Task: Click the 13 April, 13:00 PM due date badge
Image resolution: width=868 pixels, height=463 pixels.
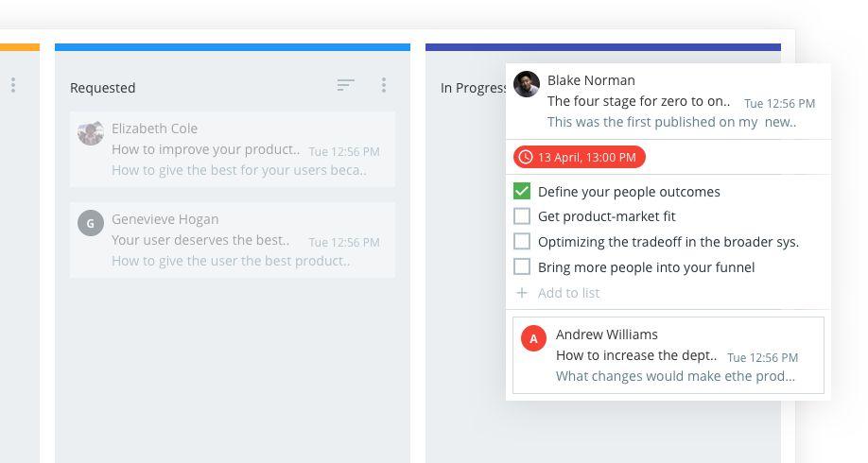Action: tap(580, 157)
